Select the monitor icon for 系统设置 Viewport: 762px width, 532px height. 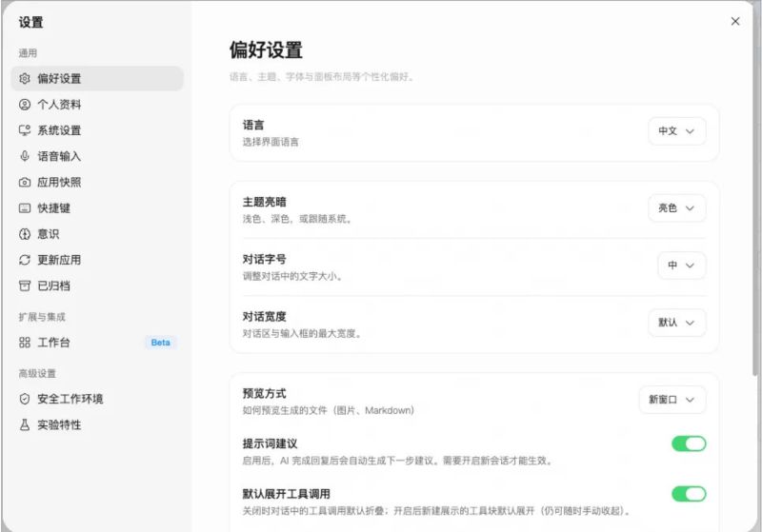25,130
